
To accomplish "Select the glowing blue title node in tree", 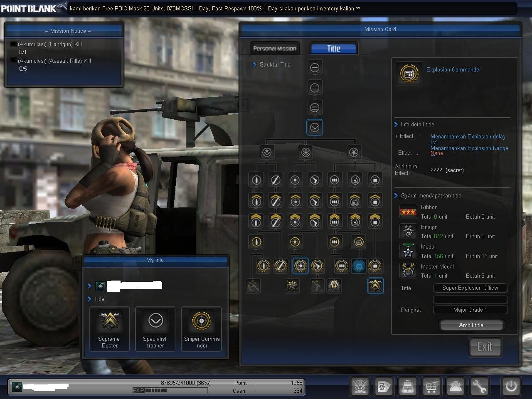I will [359, 266].
